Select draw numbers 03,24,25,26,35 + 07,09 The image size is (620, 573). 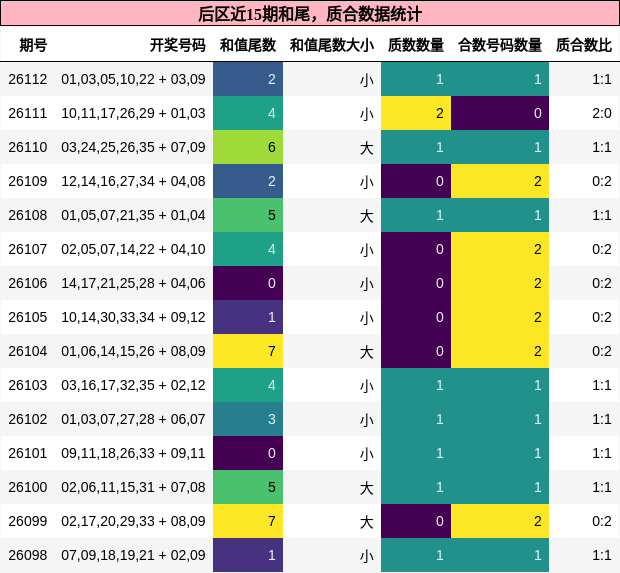tap(133, 147)
